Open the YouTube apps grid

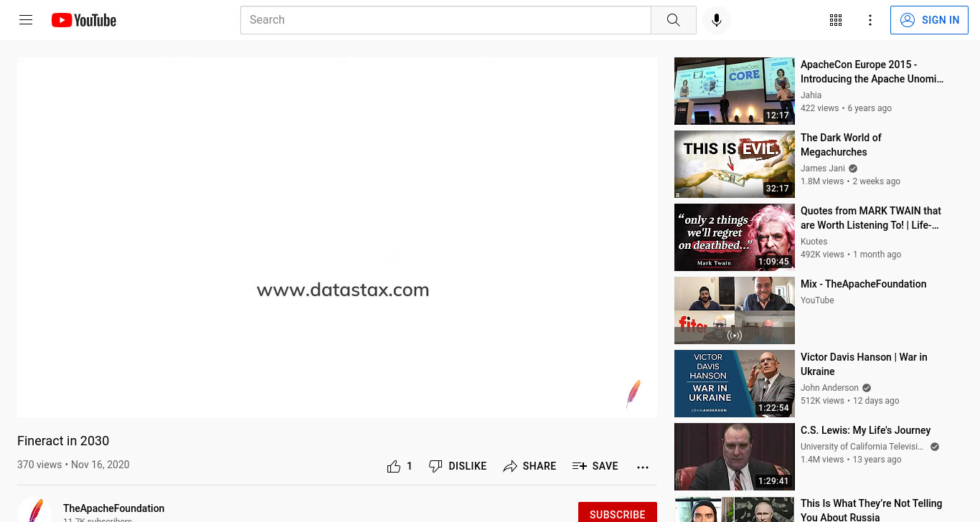tap(836, 20)
